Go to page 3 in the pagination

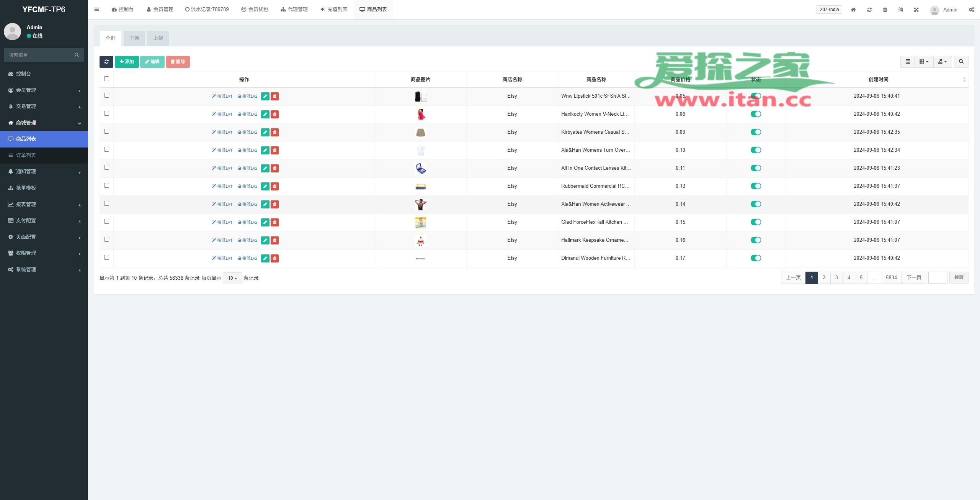point(836,278)
